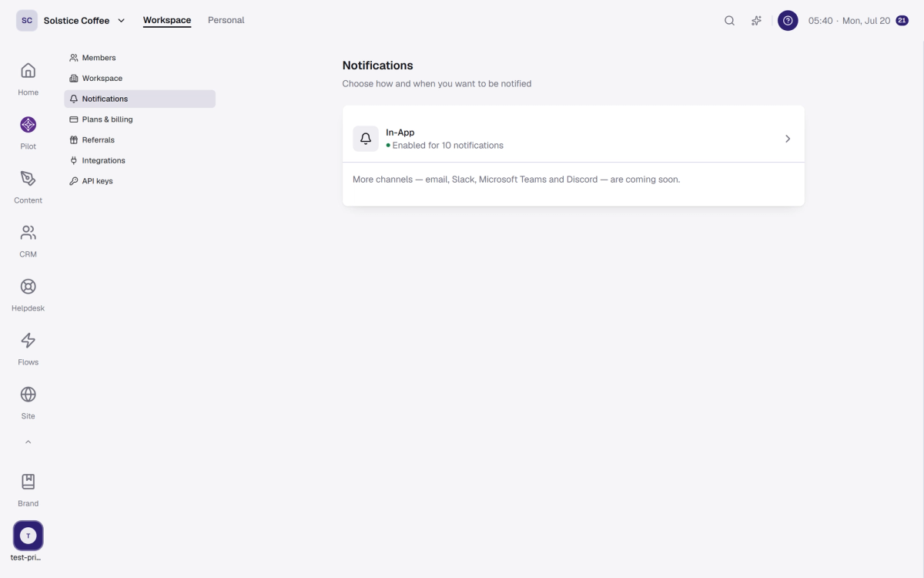Open the Pilot section icon

coord(28,125)
